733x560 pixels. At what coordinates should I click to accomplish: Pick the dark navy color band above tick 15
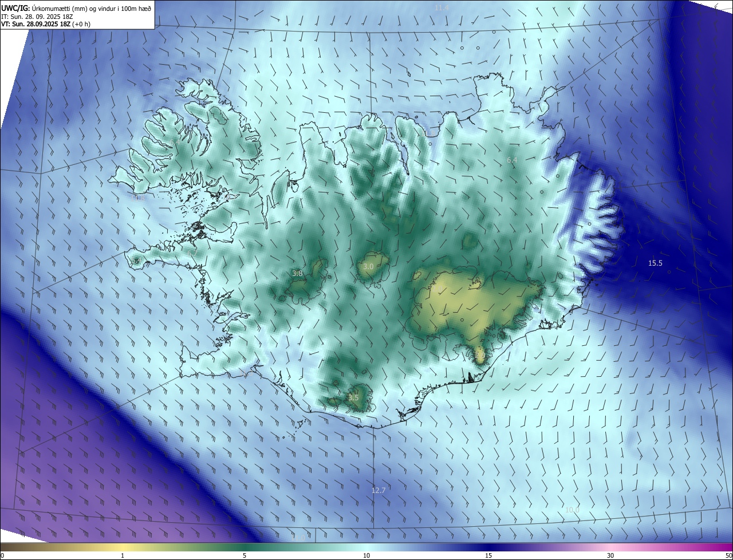click(x=488, y=547)
